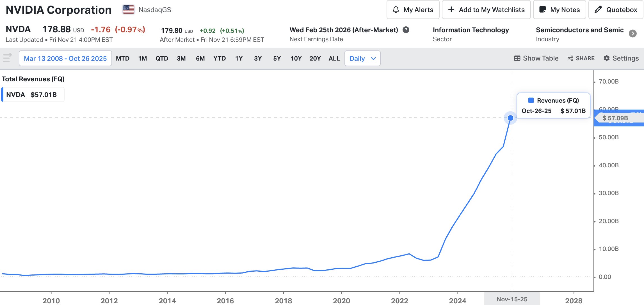
Task: Open the Daily frequency dropdown
Action: point(362,58)
